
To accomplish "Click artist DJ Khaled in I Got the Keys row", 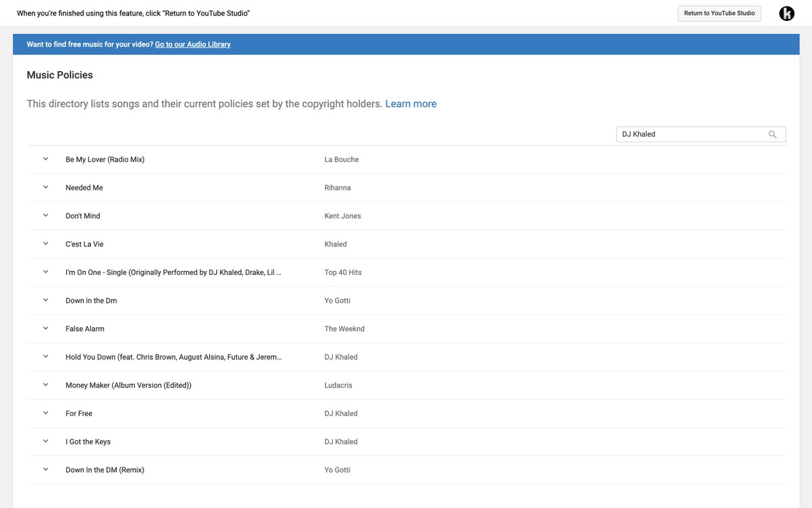I will click(341, 442).
